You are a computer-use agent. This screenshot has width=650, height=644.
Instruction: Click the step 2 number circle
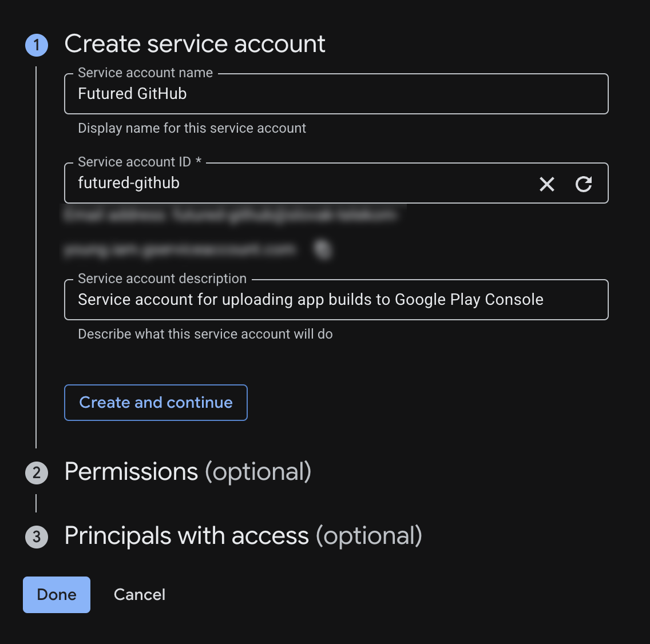(37, 472)
